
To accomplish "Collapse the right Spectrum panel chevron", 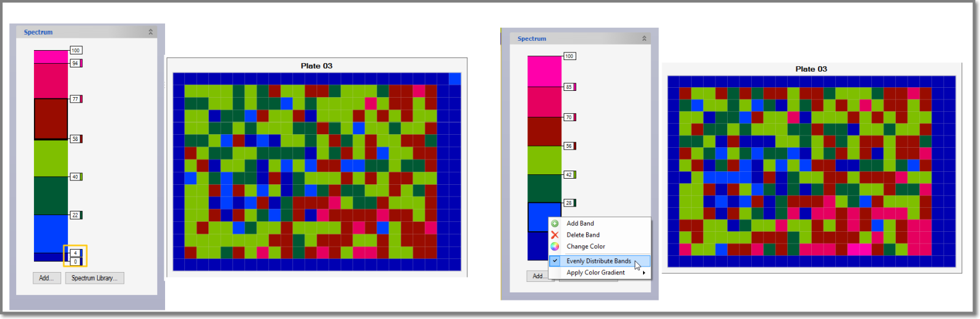I will (644, 38).
